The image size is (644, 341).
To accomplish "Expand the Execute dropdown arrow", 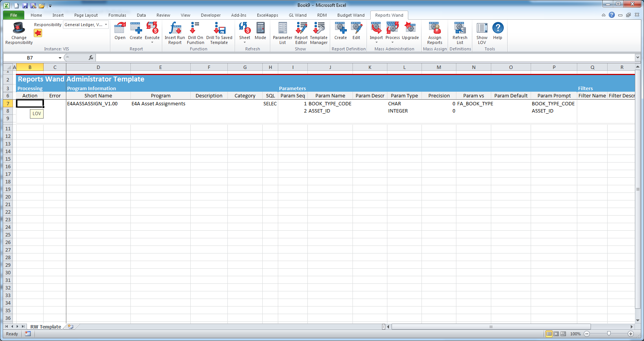I will [152, 42].
